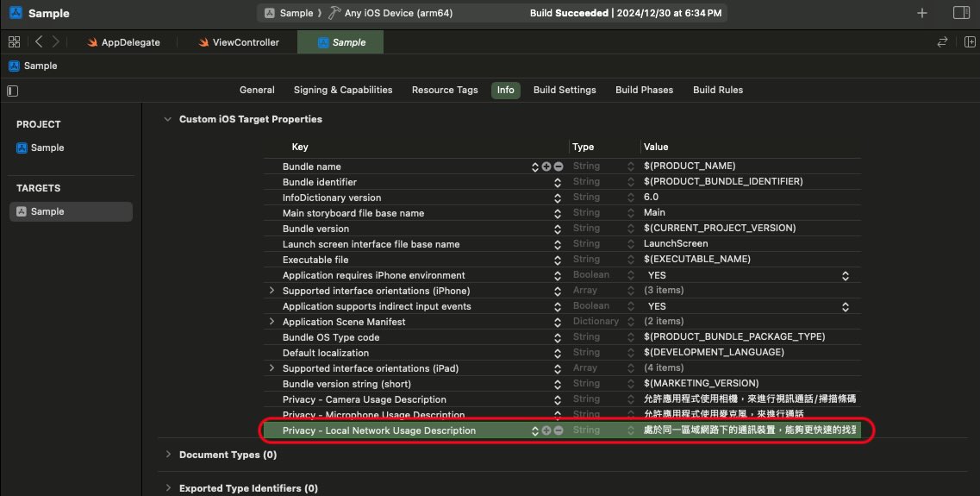The image size is (980, 496).
Task: Choose Any iOS Device destination
Action: 390,13
